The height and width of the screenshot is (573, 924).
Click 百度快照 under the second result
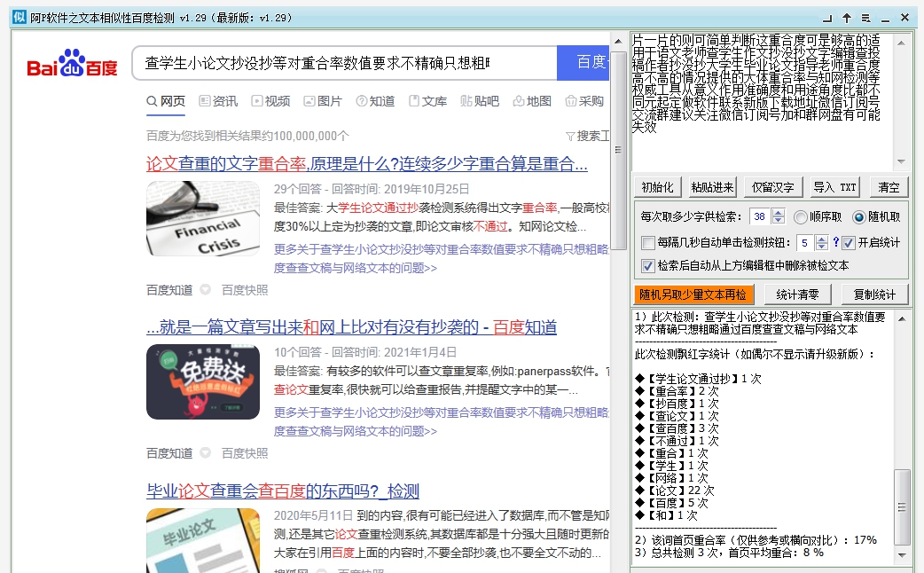click(245, 452)
